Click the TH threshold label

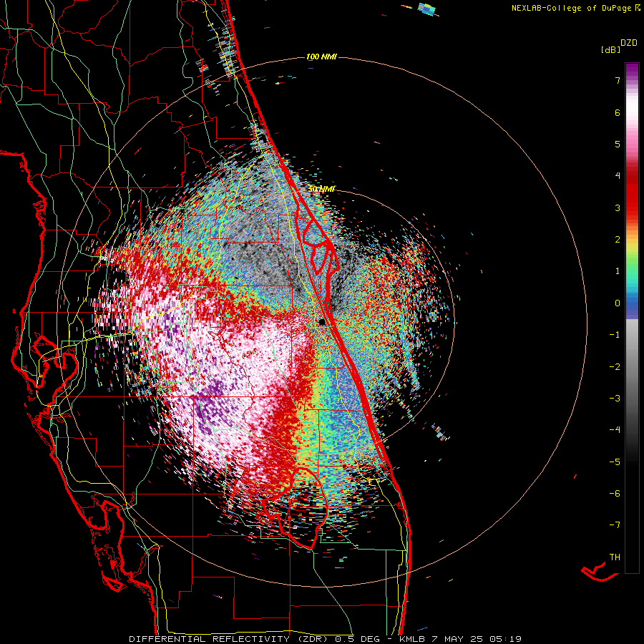pos(615,557)
